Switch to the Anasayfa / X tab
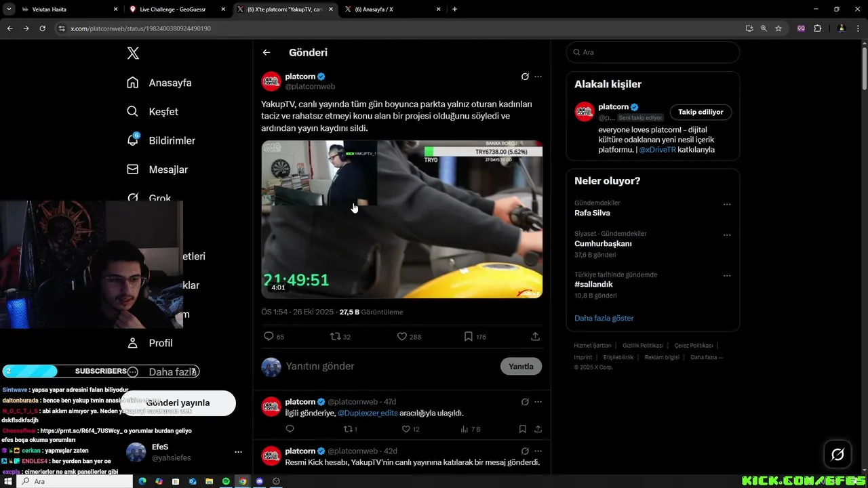Screen dimensions: 868x488 (x=392, y=9)
